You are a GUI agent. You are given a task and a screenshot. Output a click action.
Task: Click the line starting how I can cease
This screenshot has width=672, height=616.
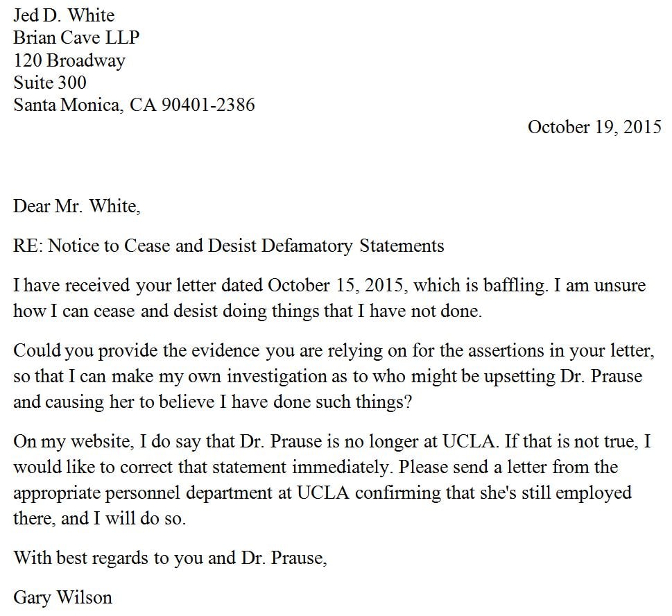pyautogui.click(x=247, y=310)
